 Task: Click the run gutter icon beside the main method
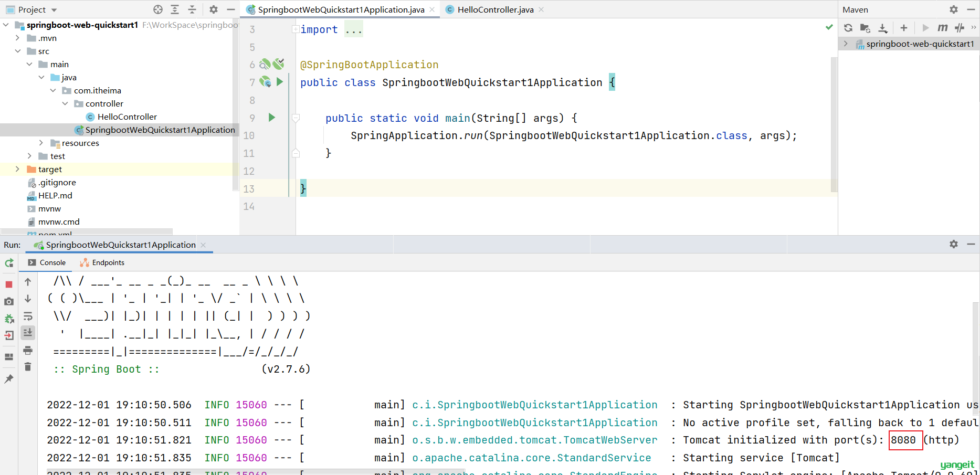tap(272, 118)
